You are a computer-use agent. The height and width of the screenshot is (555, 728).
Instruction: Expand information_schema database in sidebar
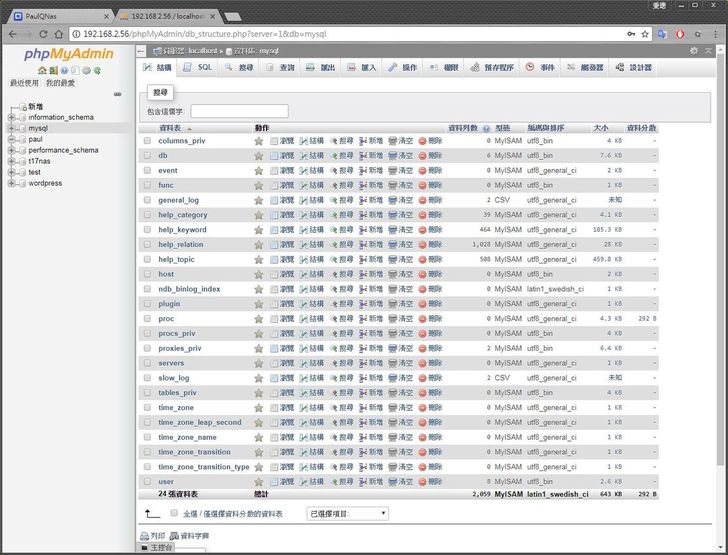point(12,117)
